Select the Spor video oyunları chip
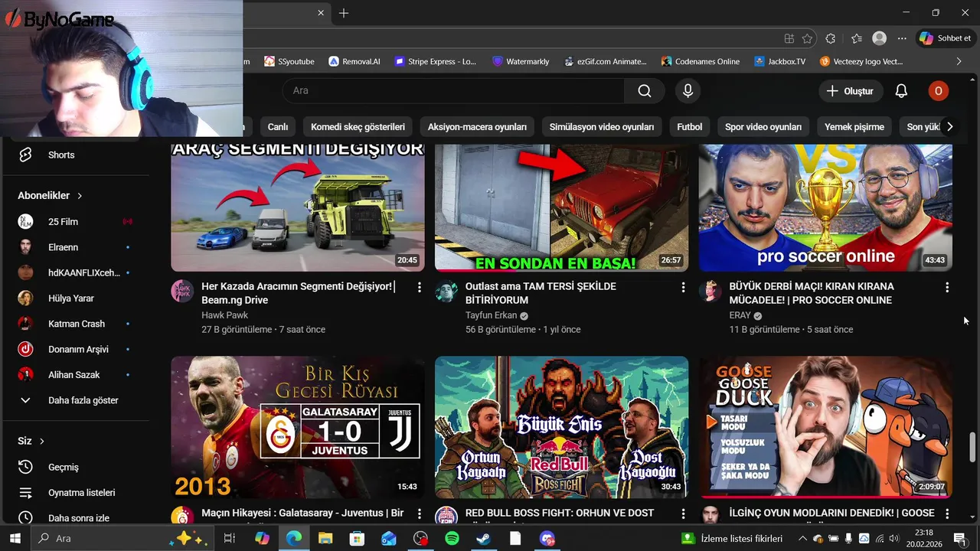Viewport: 980px width, 551px height. pos(763,127)
